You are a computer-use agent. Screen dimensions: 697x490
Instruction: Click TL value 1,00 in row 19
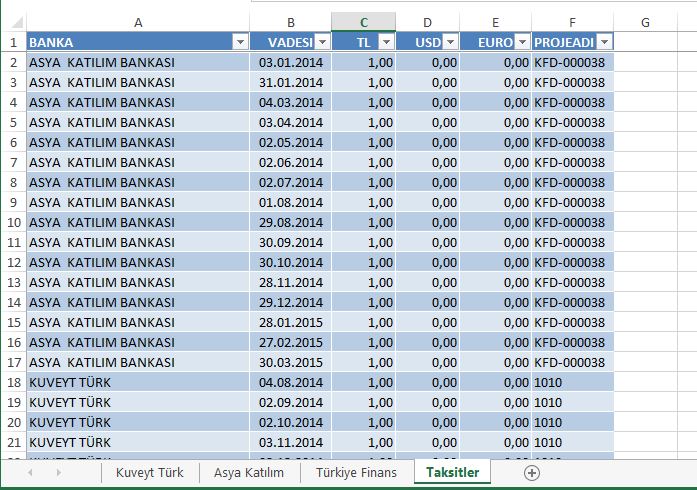click(x=364, y=402)
